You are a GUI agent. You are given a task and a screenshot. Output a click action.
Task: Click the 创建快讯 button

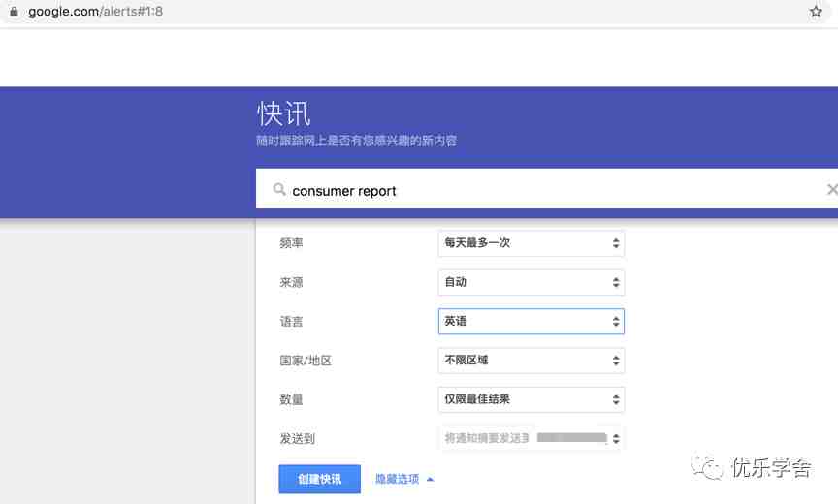tap(320, 479)
